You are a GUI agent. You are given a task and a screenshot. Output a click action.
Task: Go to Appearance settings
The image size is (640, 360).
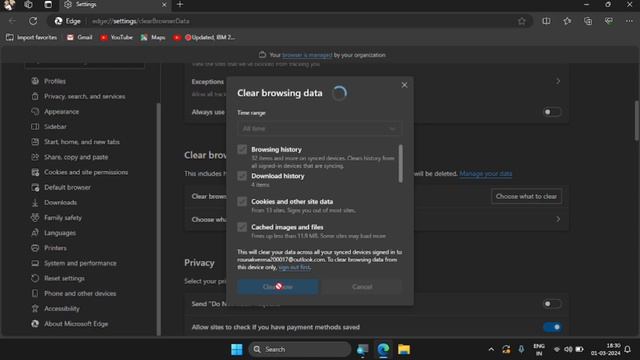tap(61, 111)
